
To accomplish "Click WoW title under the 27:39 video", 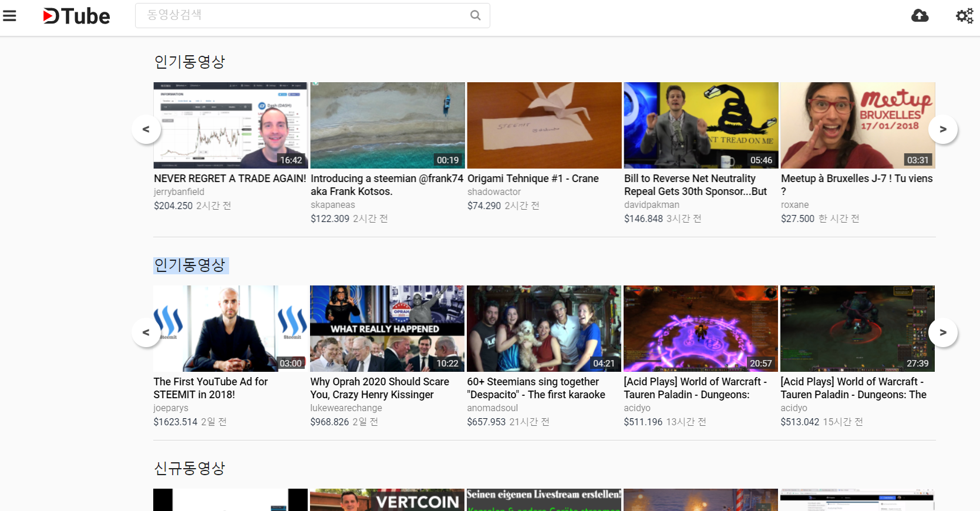I will (854, 388).
